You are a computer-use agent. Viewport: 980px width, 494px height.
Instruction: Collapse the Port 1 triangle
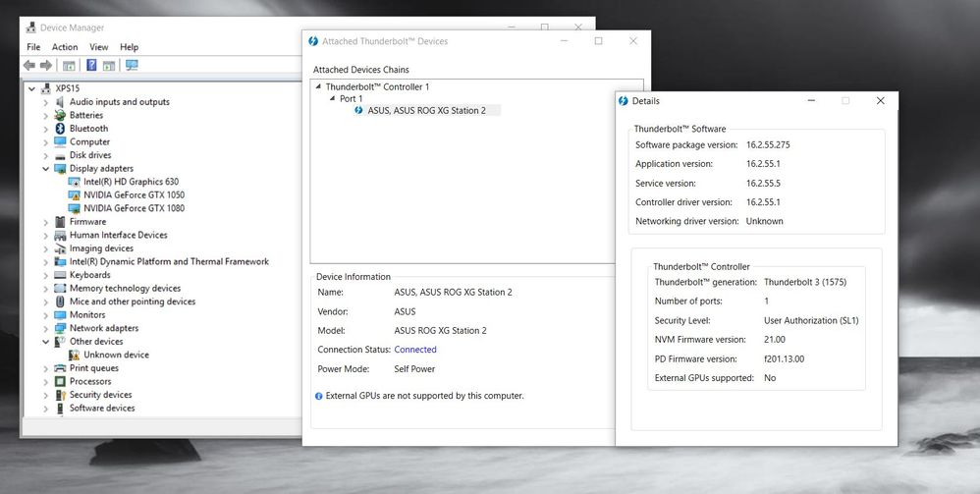click(x=333, y=99)
